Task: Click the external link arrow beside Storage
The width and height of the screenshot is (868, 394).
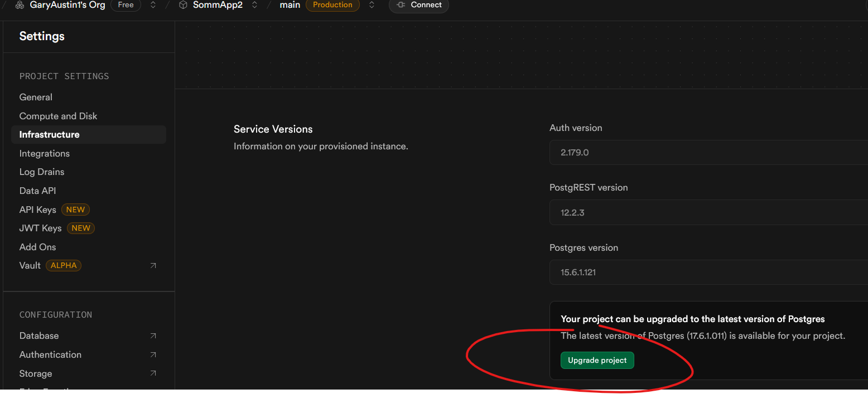Action: point(153,374)
